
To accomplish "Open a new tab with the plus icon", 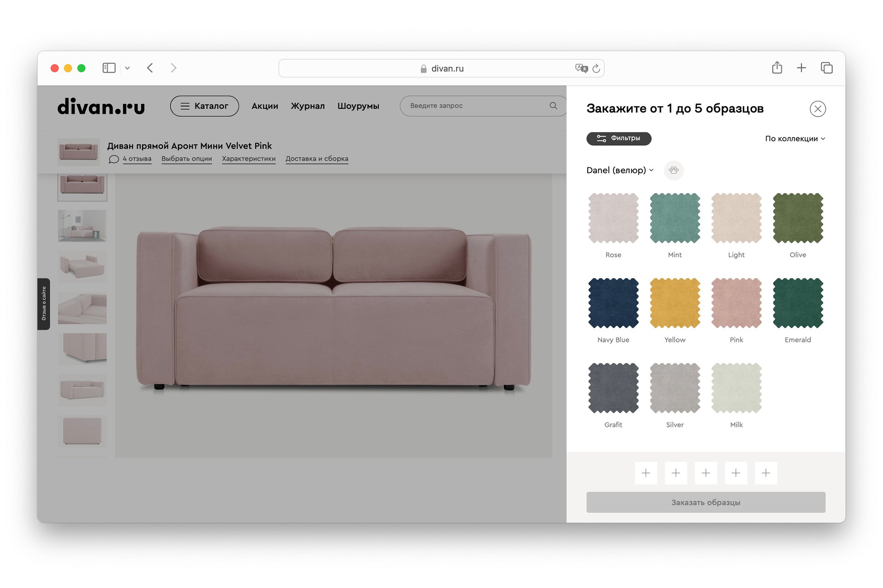I will pos(801,68).
